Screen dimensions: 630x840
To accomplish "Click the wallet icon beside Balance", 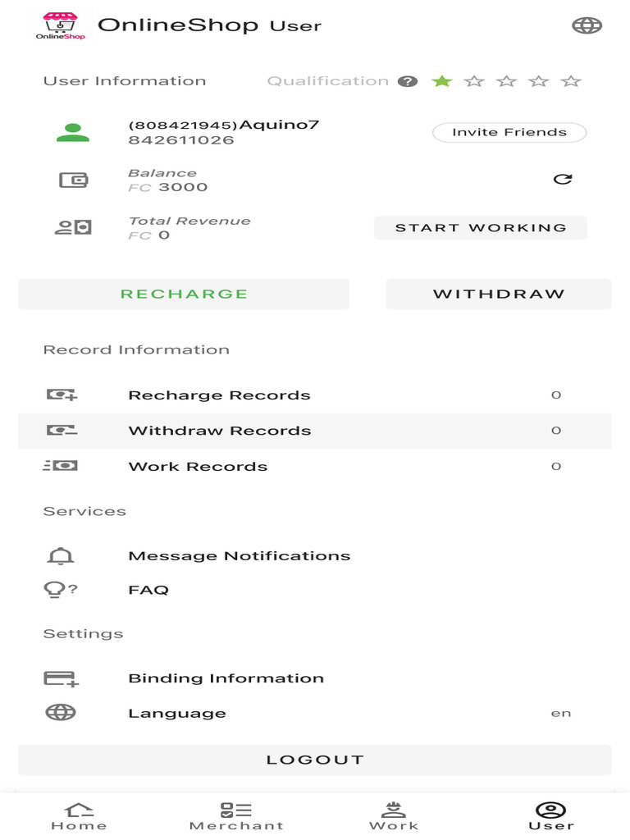I will click(x=73, y=180).
